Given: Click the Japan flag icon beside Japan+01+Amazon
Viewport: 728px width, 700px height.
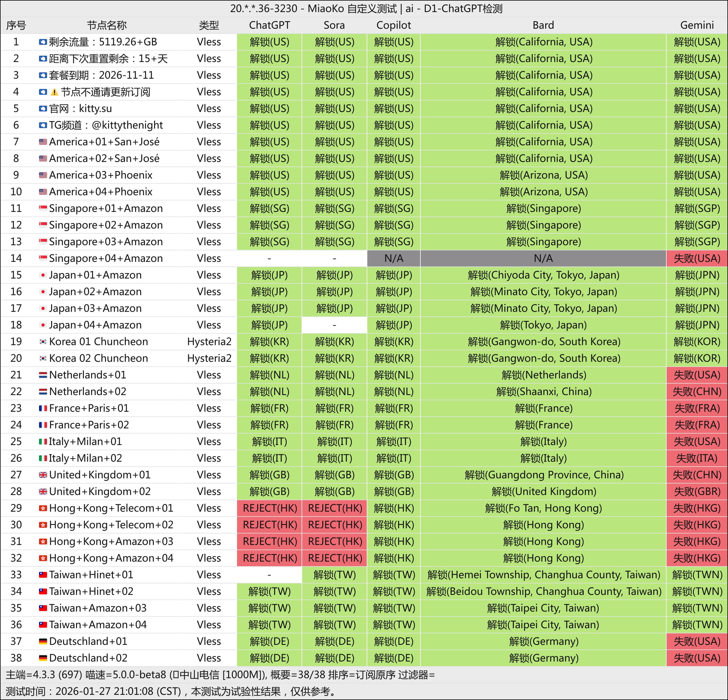Looking at the screenshot, I should coord(43,275).
